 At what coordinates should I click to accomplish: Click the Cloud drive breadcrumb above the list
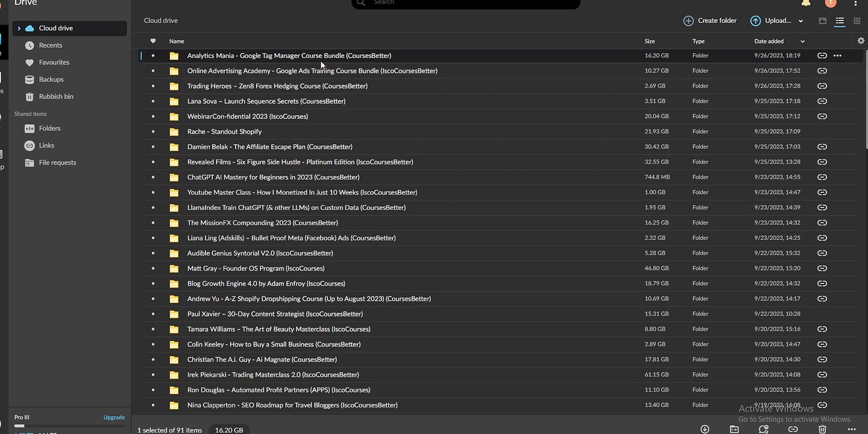pos(161,20)
